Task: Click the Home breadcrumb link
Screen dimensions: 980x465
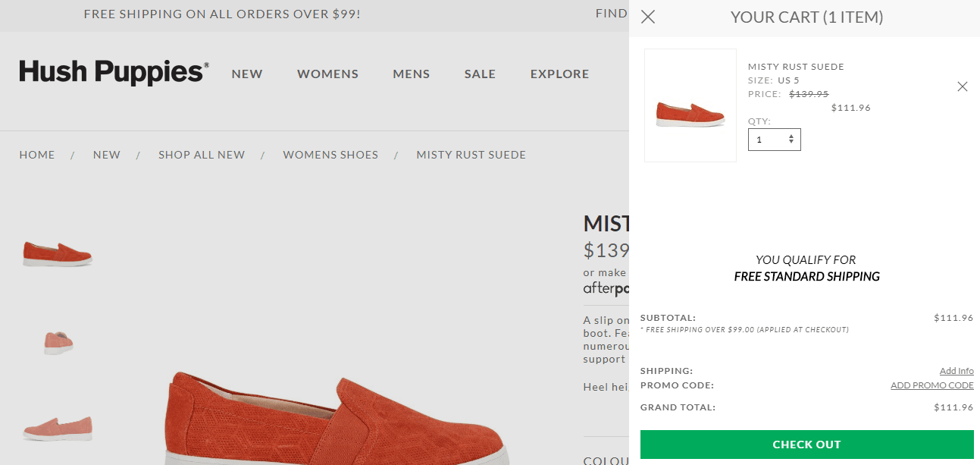Action: (x=37, y=155)
